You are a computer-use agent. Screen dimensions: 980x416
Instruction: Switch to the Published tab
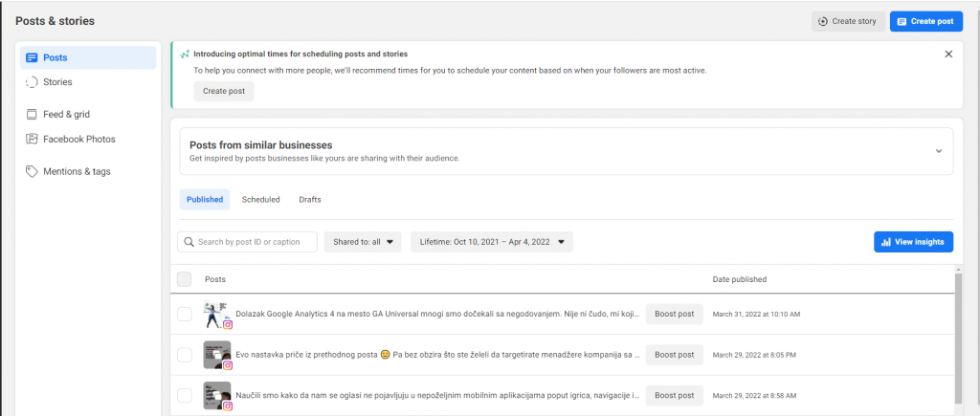(x=205, y=200)
